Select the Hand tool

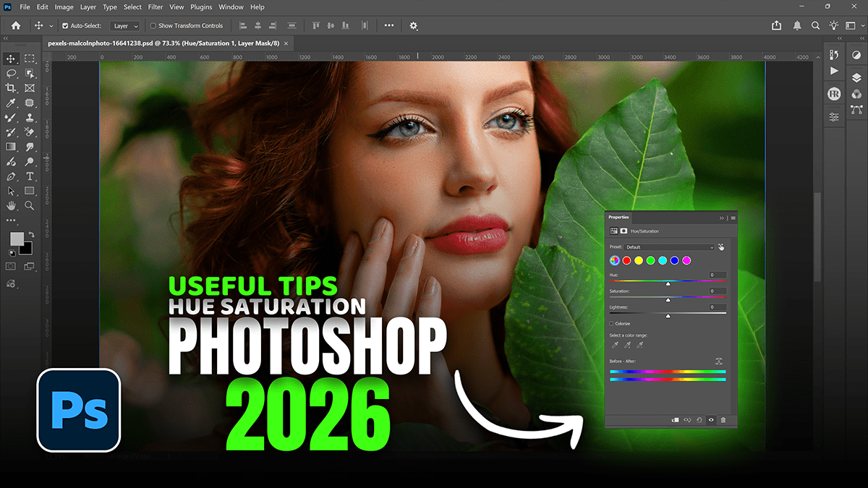click(11, 205)
